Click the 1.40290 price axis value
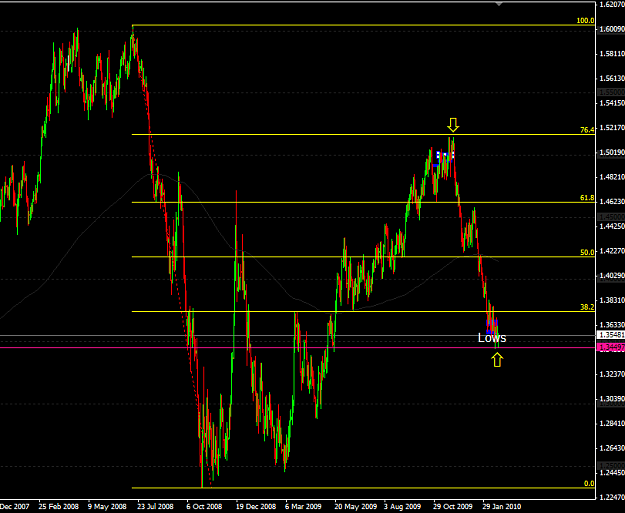The height and width of the screenshot is (513, 625). (x=612, y=275)
